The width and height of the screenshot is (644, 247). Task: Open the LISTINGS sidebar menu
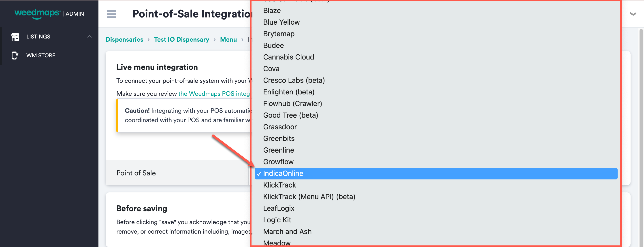click(38, 36)
